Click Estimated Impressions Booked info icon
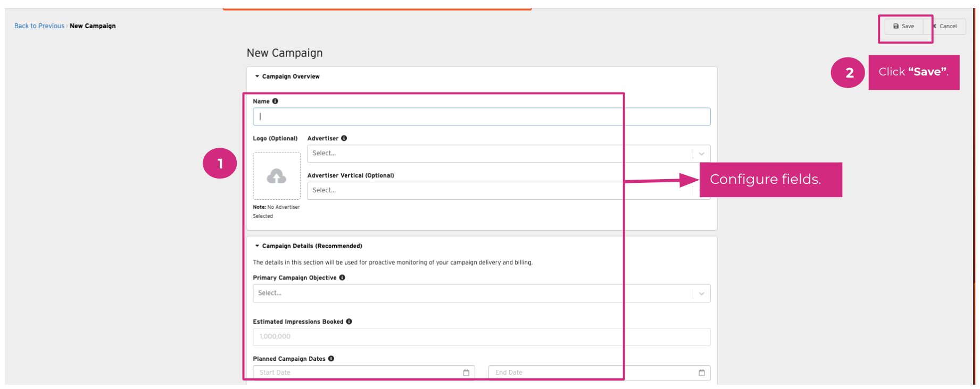This screenshot has height=389, width=980. point(349,322)
